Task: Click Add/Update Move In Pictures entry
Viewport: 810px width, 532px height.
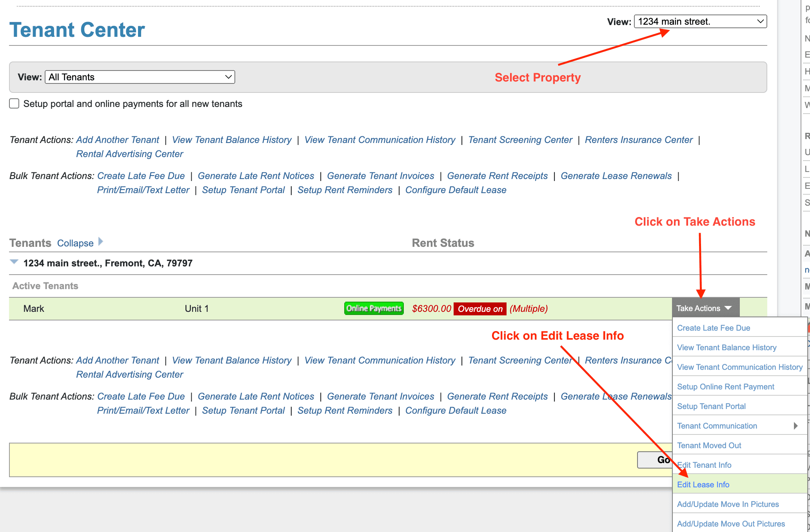Action: pos(728,504)
